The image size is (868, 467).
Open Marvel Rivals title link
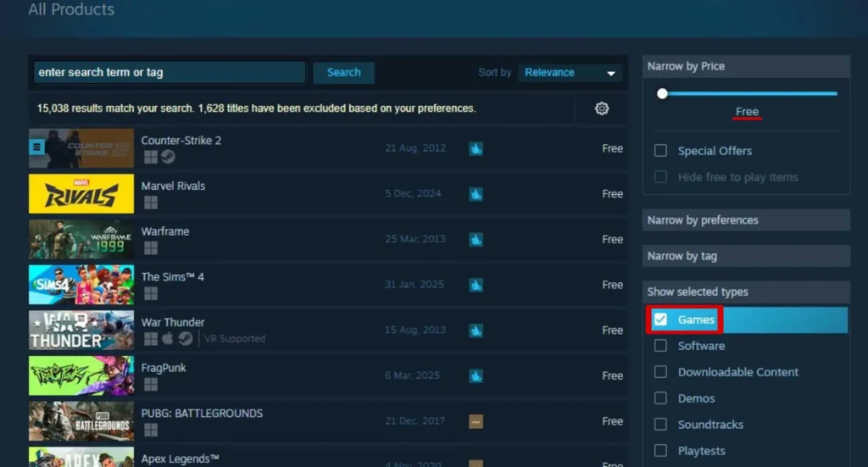[x=173, y=186]
